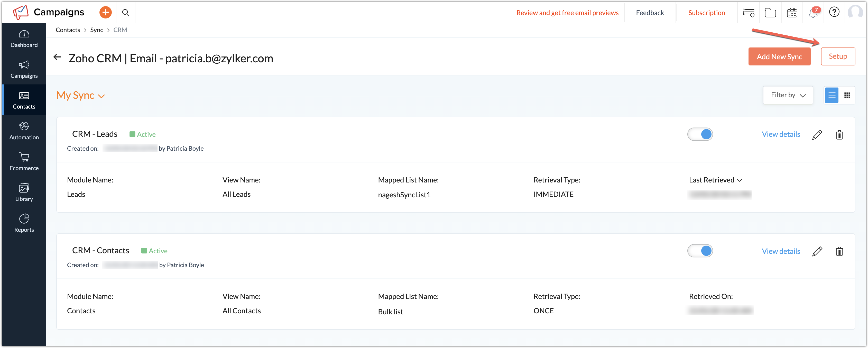The width and height of the screenshot is (868, 348).
Task: Open the Filter by dropdown
Action: coord(788,95)
